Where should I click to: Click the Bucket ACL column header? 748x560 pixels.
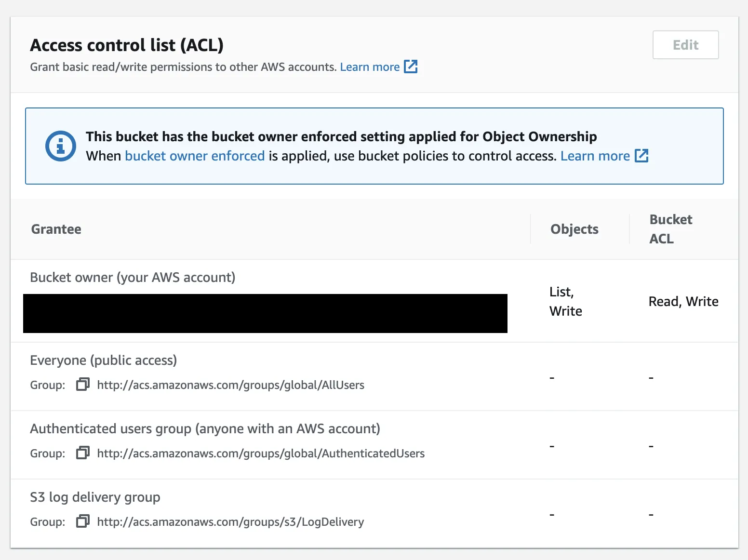[x=671, y=229]
